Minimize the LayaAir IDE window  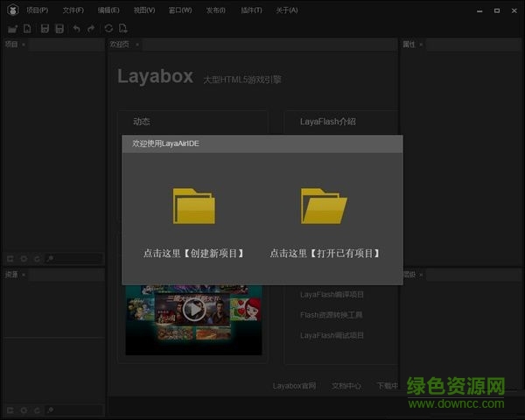point(479,10)
